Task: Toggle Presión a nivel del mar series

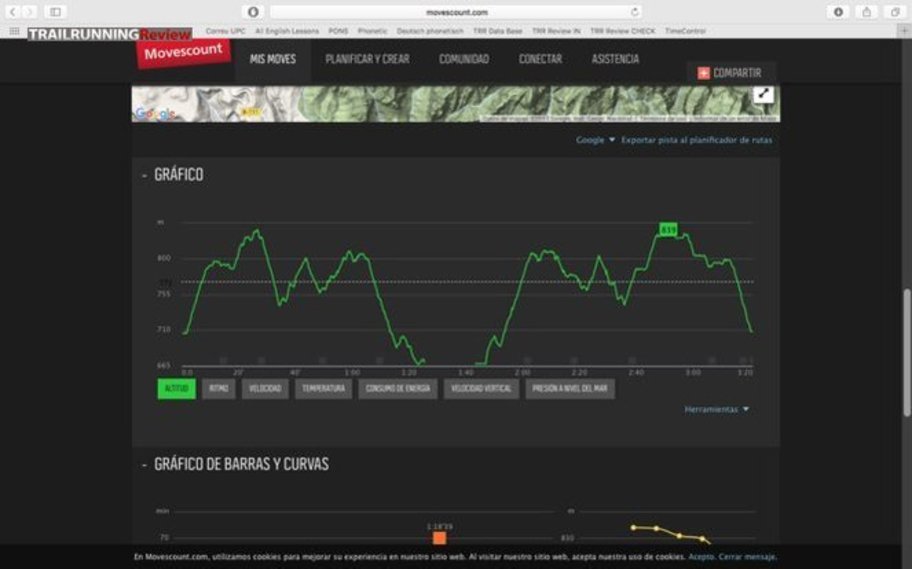Action: pyautogui.click(x=570, y=389)
